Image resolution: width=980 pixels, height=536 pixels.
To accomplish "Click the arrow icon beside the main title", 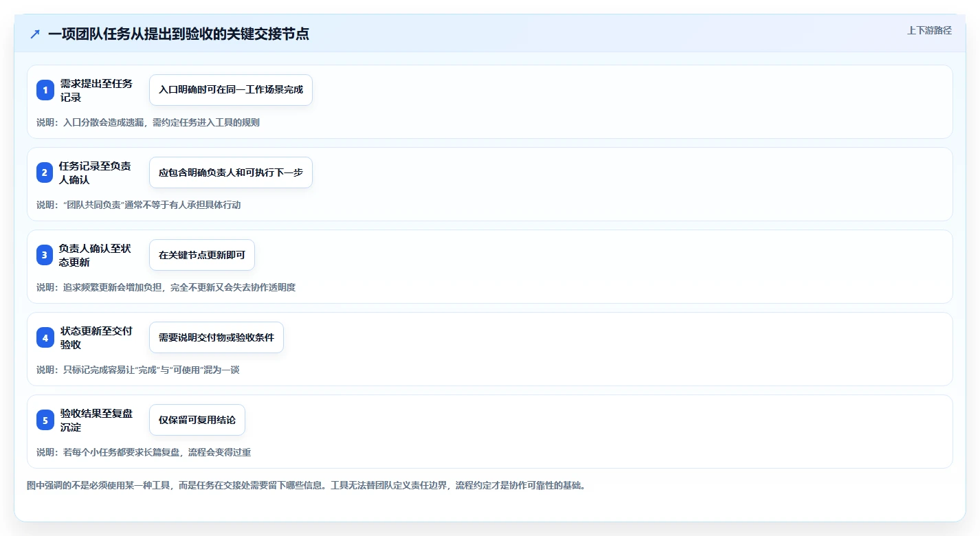I will coord(35,34).
